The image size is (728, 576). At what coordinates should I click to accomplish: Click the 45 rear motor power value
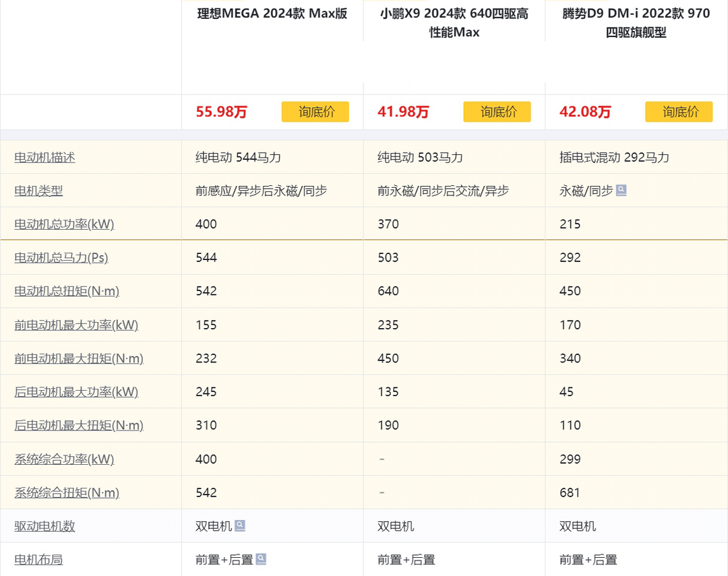pos(566,391)
